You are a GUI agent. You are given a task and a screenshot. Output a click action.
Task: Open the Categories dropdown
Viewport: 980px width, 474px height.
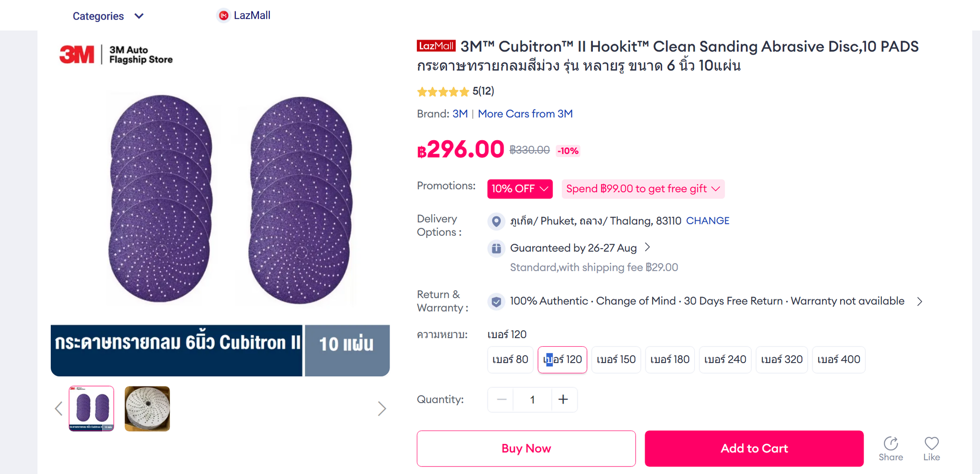pyautogui.click(x=108, y=16)
